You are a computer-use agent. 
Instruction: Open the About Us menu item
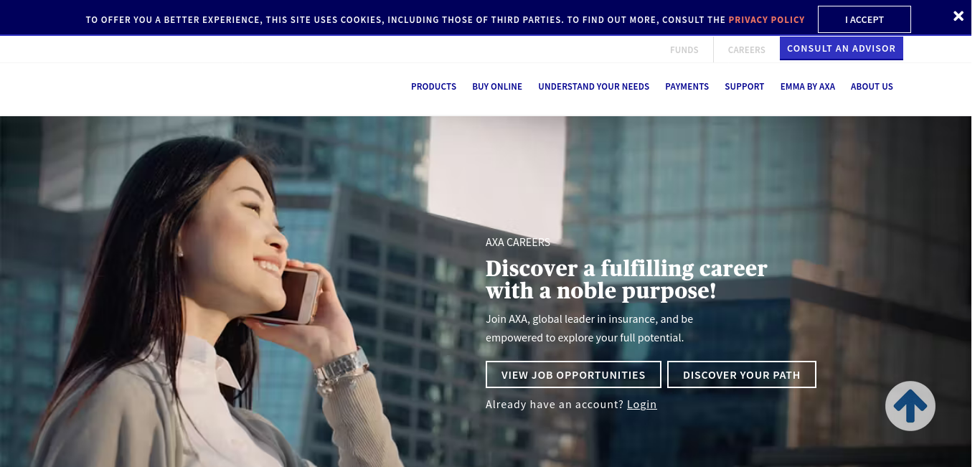tap(872, 86)
